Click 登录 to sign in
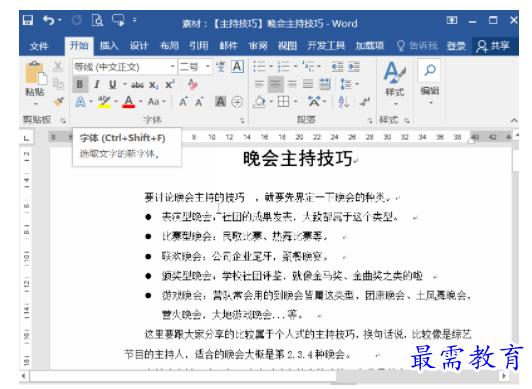 [456, 46]
